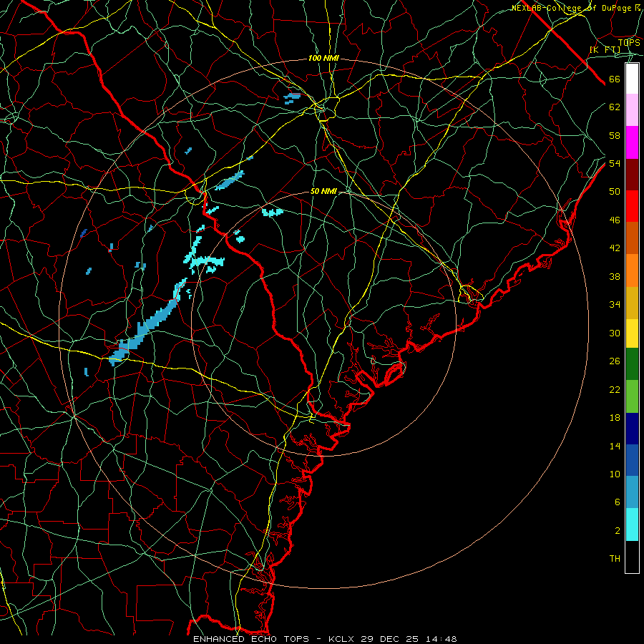Click the bright red 46-50 kft swatch
Screen dimensions: 644x644
tap(632, 206)
